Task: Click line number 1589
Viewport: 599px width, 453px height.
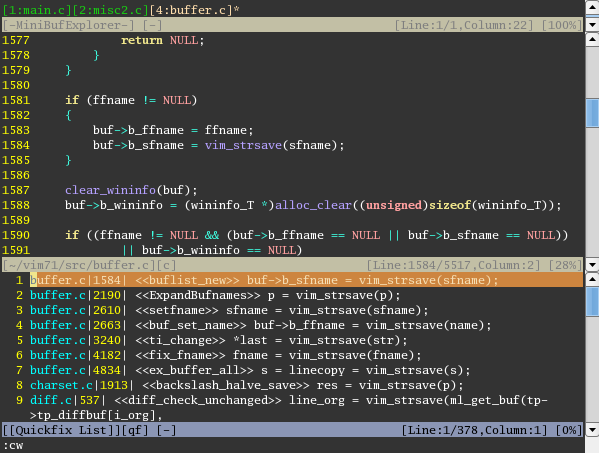Action: pyautogui.click(x=16, y=220)
